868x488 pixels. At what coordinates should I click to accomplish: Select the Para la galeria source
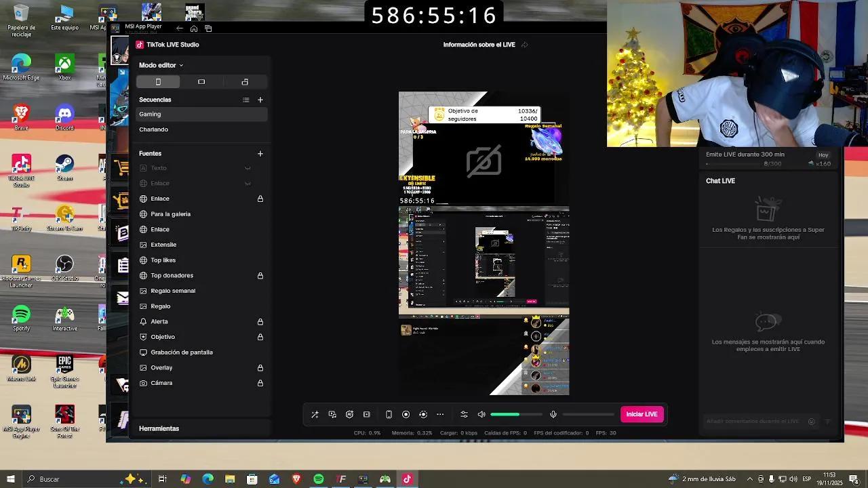pyautogui.click(x=201, y=214)
